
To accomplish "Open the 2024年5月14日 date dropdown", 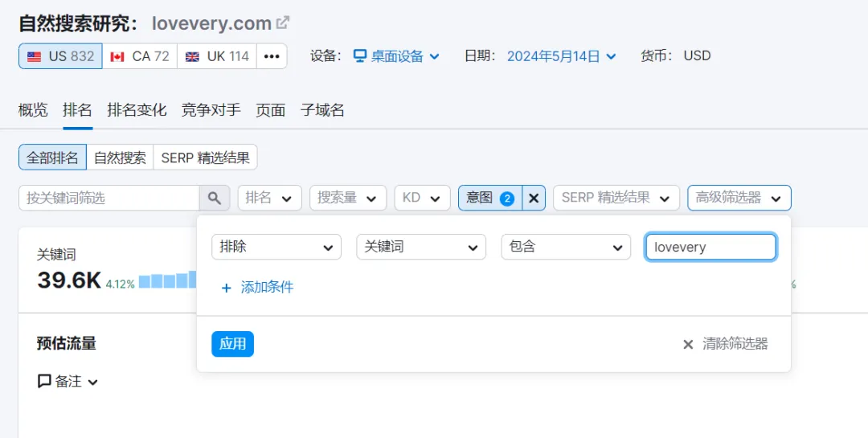I will [x=561, y=56].
